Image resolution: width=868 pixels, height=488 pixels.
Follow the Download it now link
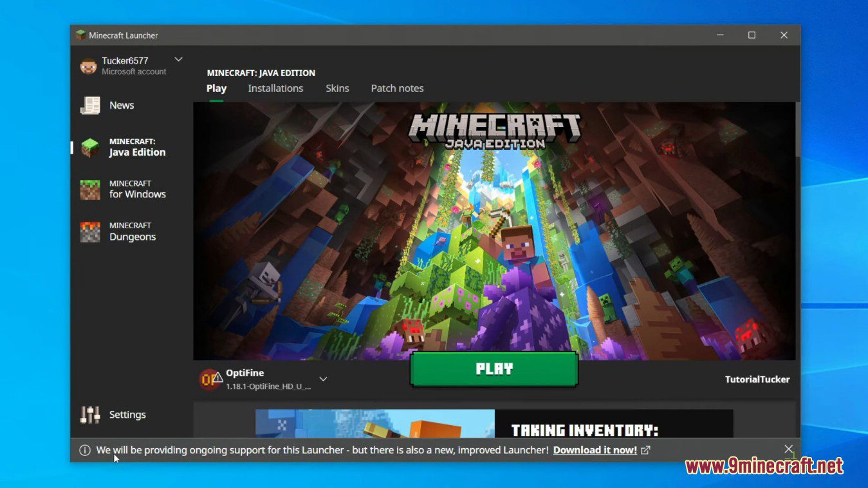pos(595,450)
